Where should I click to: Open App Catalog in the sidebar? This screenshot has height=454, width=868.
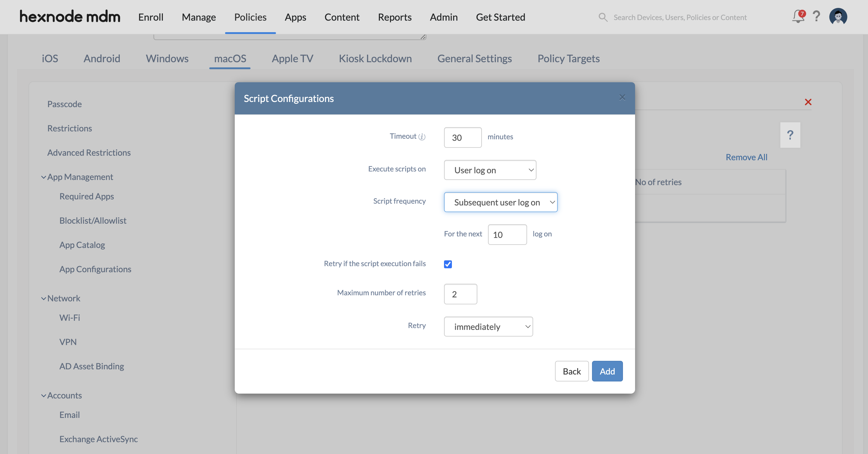tap(82, 244)
